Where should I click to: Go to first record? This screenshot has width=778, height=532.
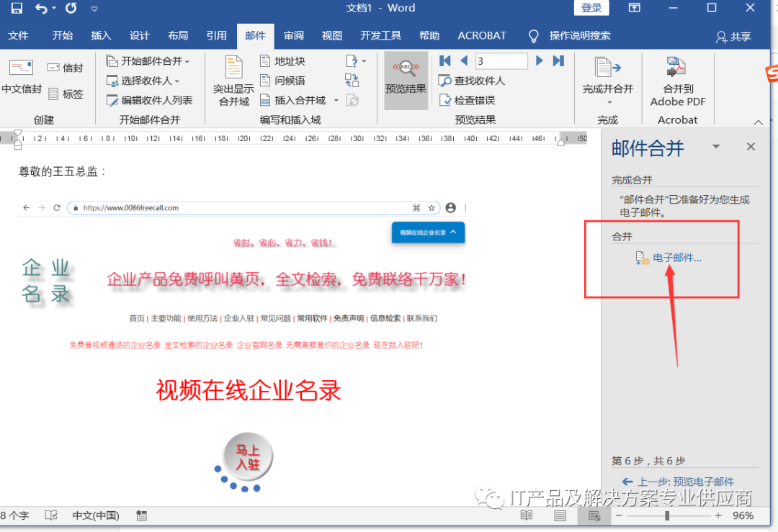445,61
